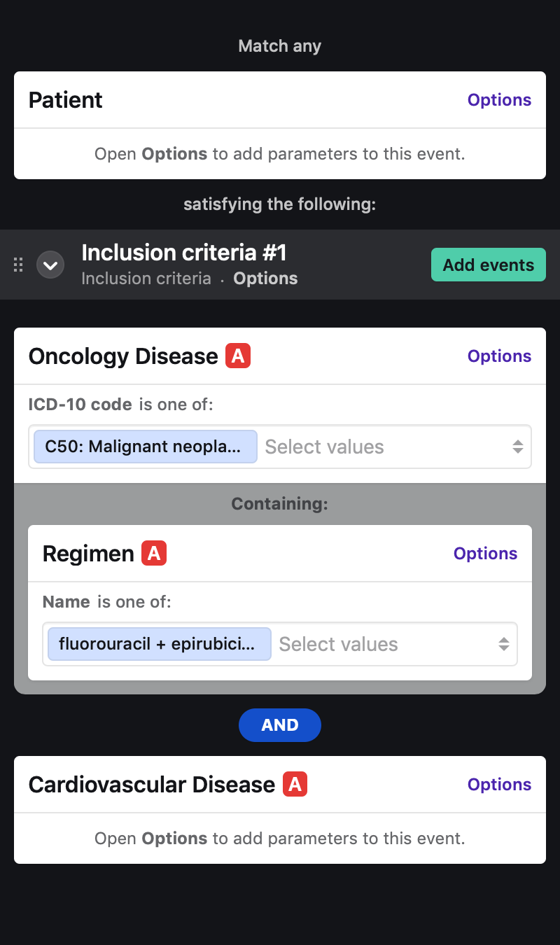Viewport: 560px width, 945px height.
Task: Collapse the Inclusion criteria #1 section
Action: pyautogui.click(x=50, y=265)
